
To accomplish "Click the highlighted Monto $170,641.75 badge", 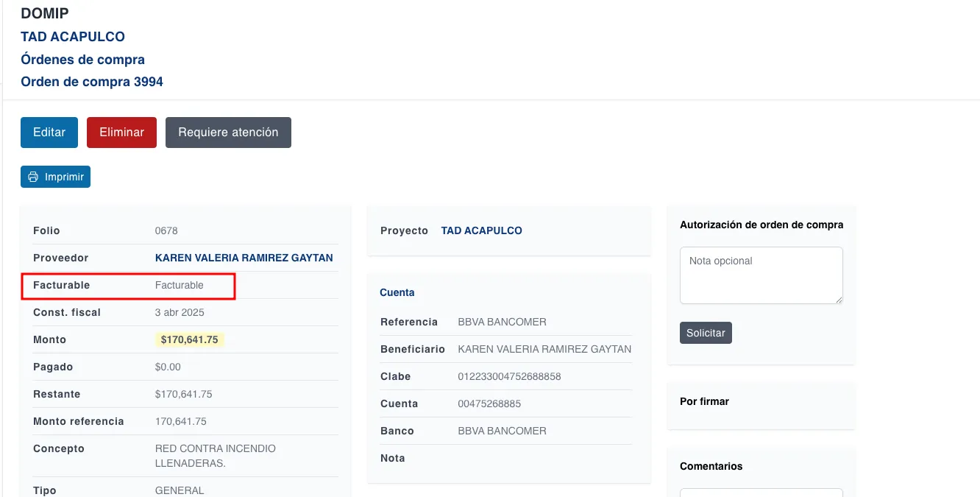I will (190, 339).
